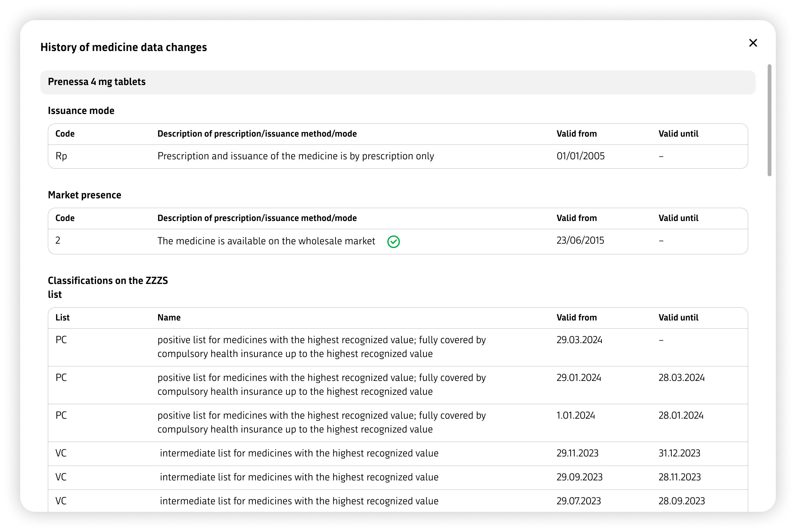Click the Issuance mode section heading

click(x=81, y=110)
